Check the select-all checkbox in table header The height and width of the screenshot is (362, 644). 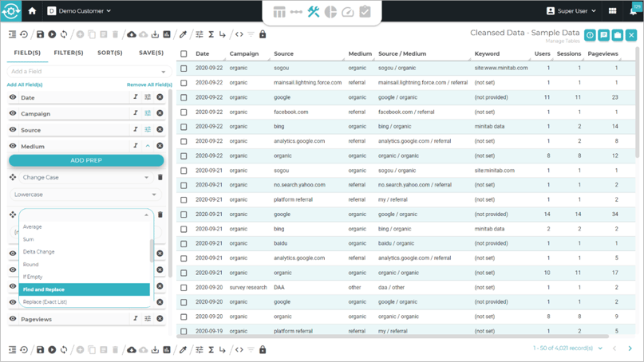point(184,54)
